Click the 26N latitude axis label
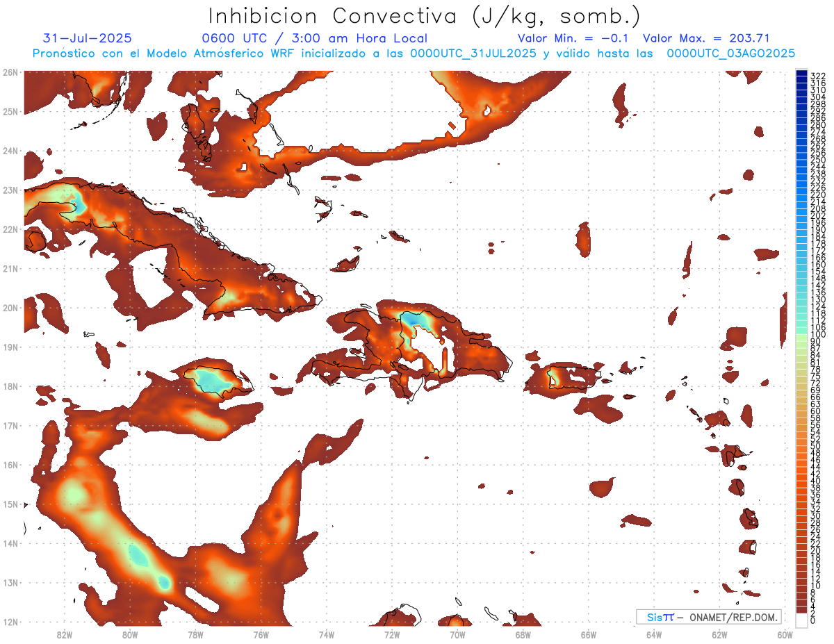Viewport: 834px width, 644px height. [x=10, y=72]
